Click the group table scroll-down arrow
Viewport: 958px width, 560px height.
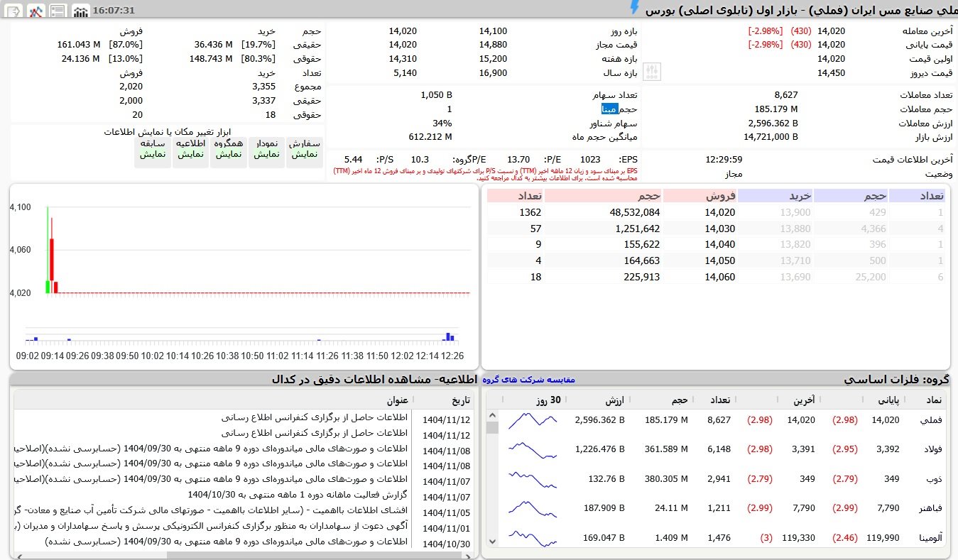pyautogui.click(x=491, y=542)
